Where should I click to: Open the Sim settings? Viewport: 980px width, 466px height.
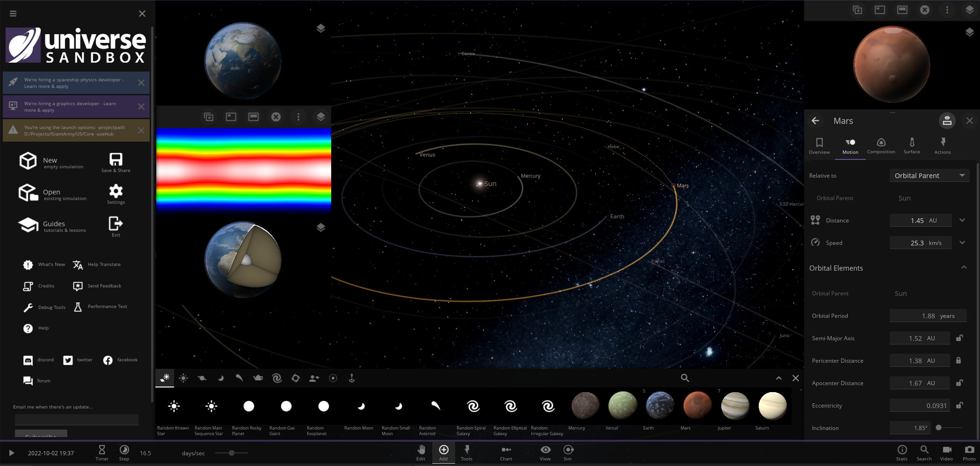(568, 452)
